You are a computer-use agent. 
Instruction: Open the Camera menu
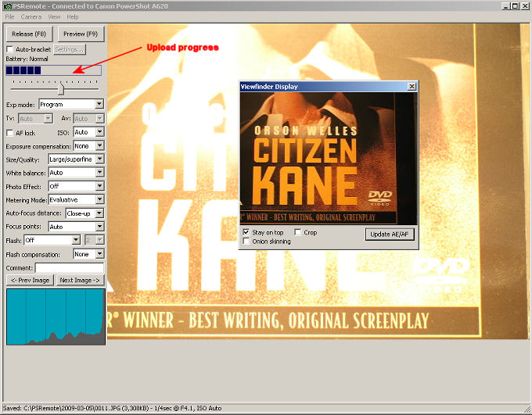click(31, 16)
